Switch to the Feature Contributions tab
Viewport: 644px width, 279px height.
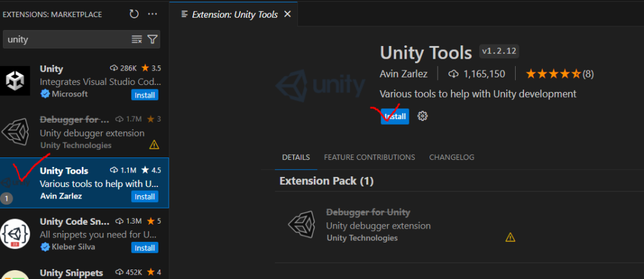pos(369,157)
